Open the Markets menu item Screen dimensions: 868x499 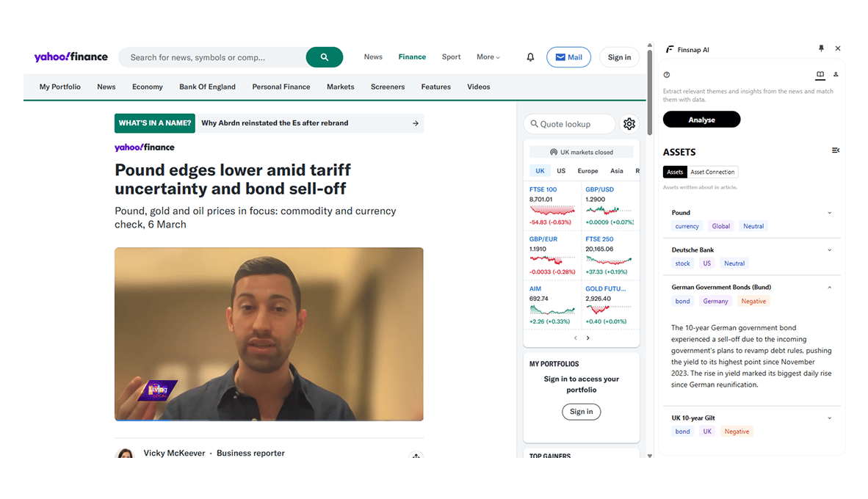[341, 87]
